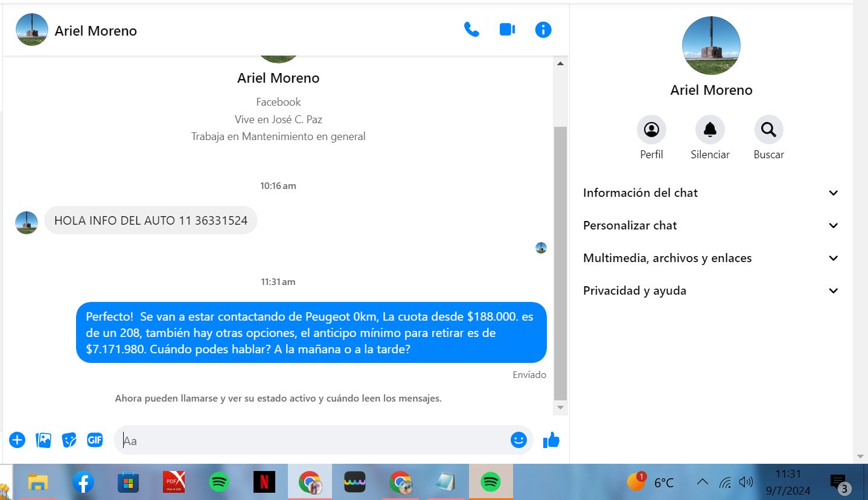Click the chat's vertical scrollbar thumb
868x500 pixels.
pos(560,263)
